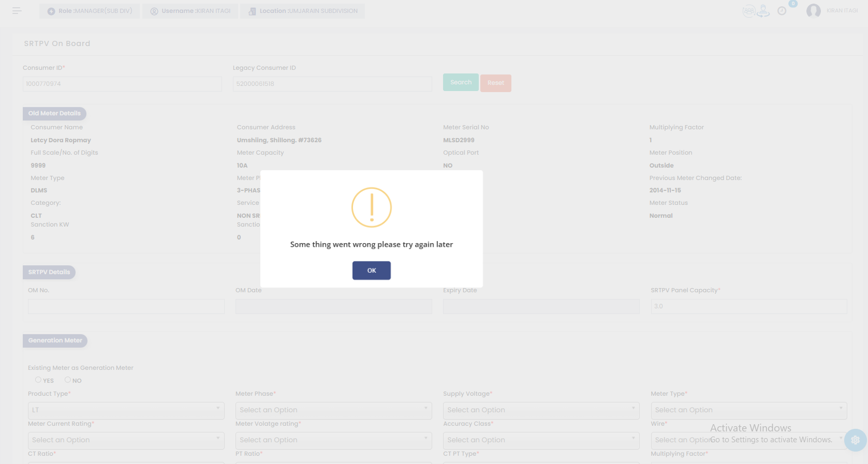Open the Product Type dropdown showing LT

tap(126, 410)
